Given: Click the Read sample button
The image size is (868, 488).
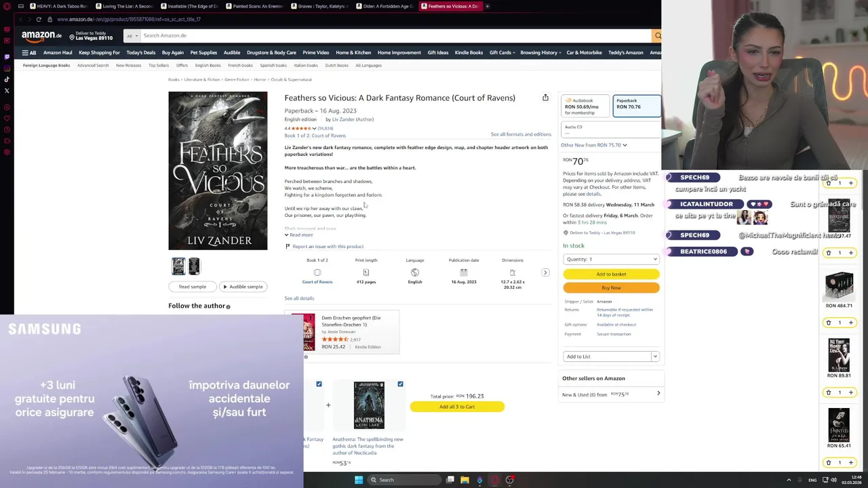Looking at the screenshot, I should [193, 287].
